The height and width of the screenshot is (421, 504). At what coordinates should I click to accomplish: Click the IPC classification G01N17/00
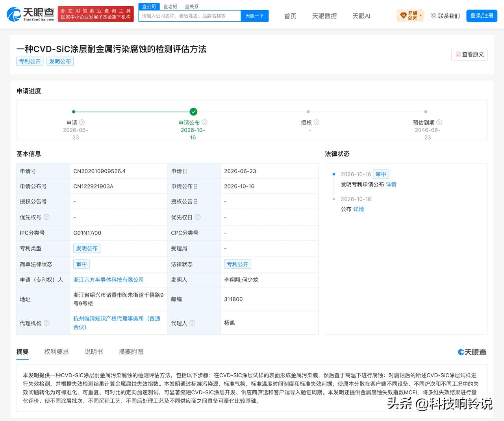87,233
